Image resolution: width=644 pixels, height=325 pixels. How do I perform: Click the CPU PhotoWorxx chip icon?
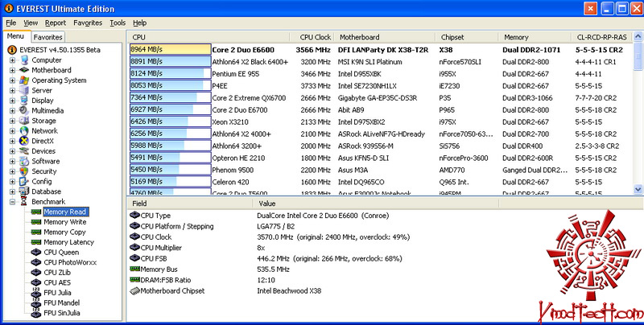coord(36,262)
